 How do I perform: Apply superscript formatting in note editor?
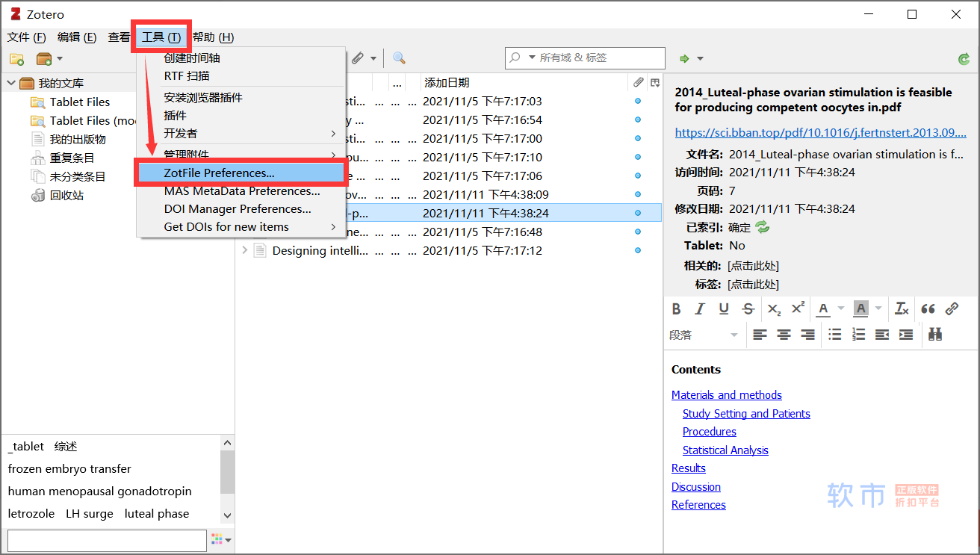(x=798, y=308)
